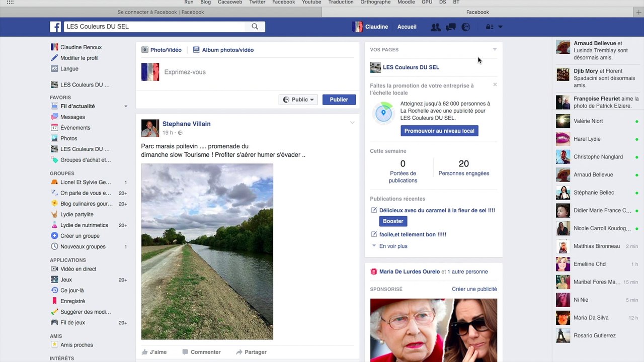Viewport: 644px width, 362px height.
Task: Click the Jeux applications icon
Action: [54, 280]
